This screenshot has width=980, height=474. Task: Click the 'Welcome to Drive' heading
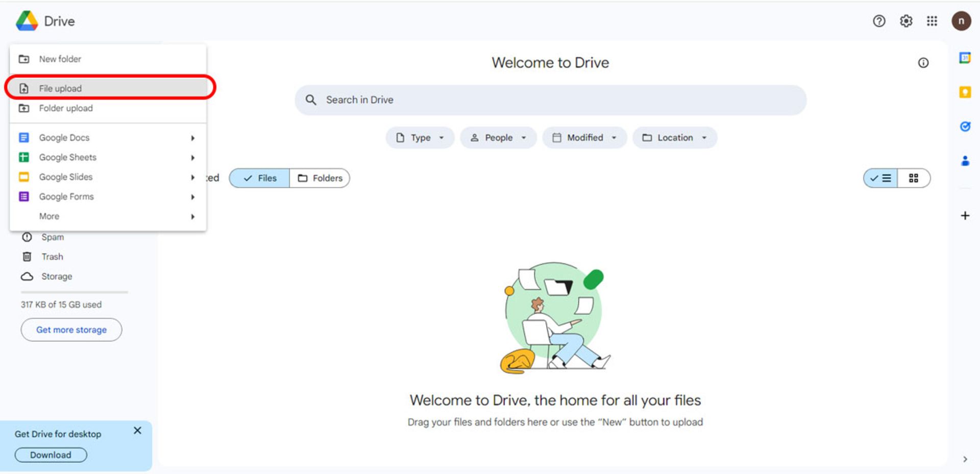tap(550, 63)
